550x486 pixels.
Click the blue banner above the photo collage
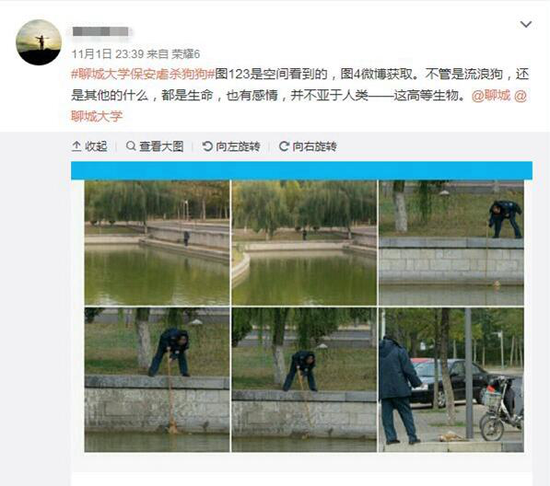point(302,171)
